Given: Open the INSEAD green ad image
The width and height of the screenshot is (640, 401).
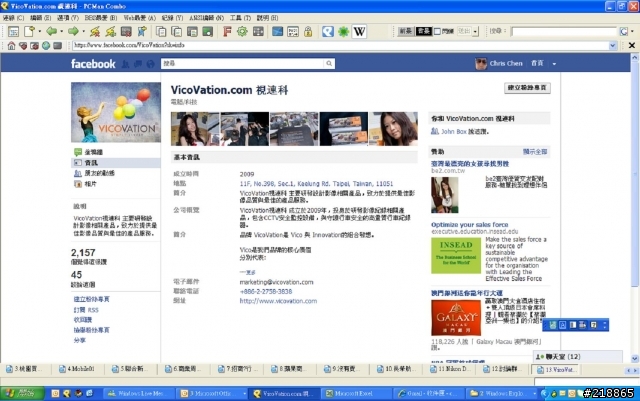Looking at the screenshot, I should tap(456, 256).
